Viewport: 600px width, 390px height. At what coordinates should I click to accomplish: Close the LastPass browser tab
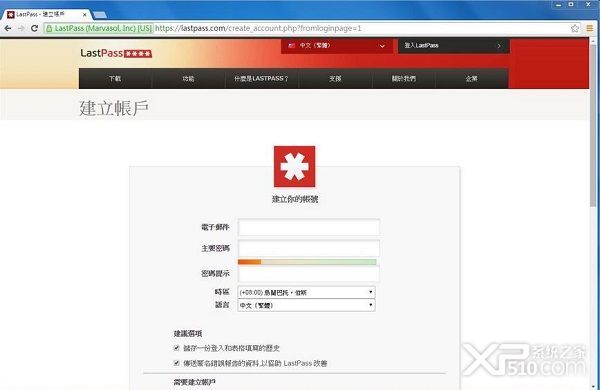click(85, 15)
